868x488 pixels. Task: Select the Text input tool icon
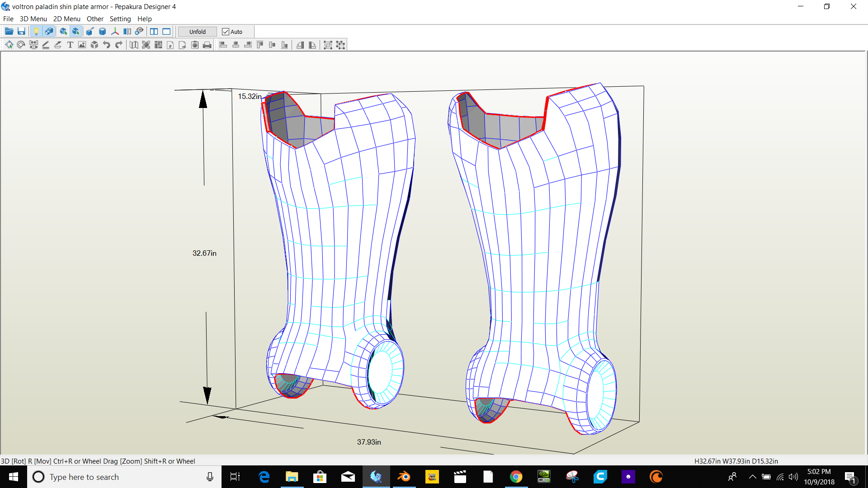click(x=70, y=45)
